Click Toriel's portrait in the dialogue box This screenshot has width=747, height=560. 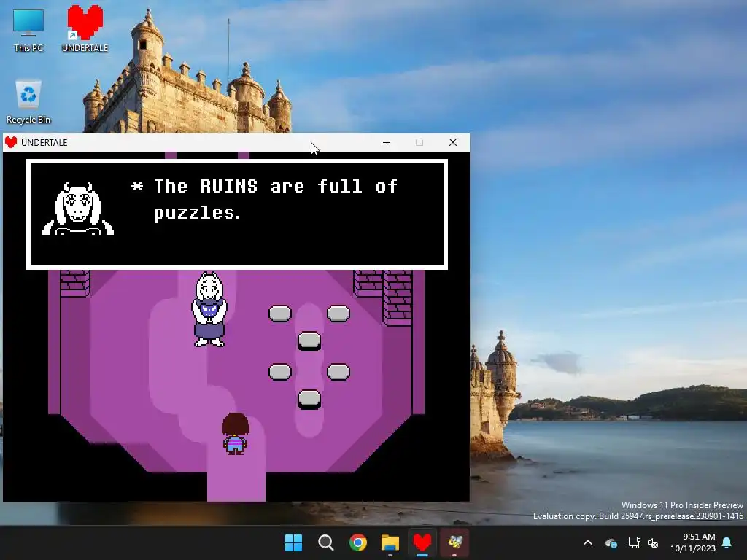78,209
